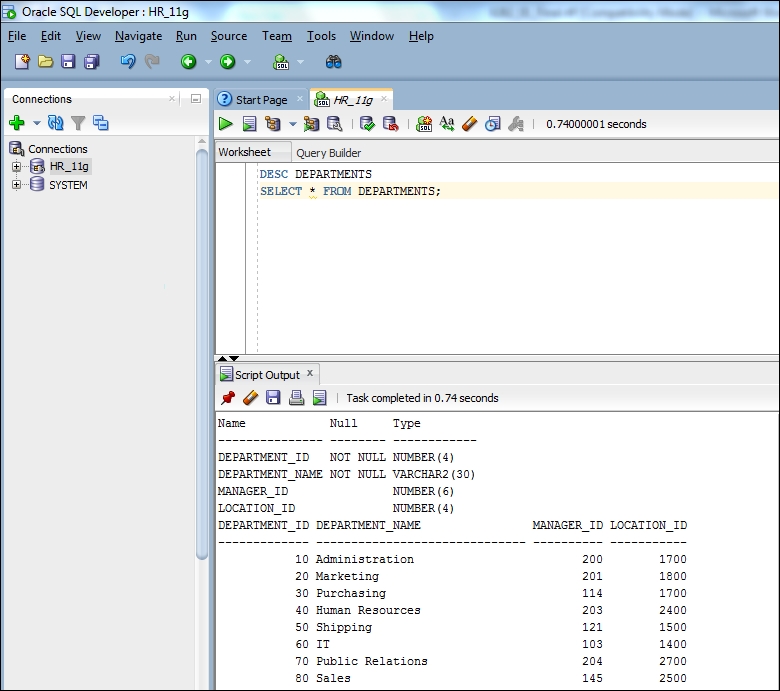Minimize the Connections panel

click(196, 99)
